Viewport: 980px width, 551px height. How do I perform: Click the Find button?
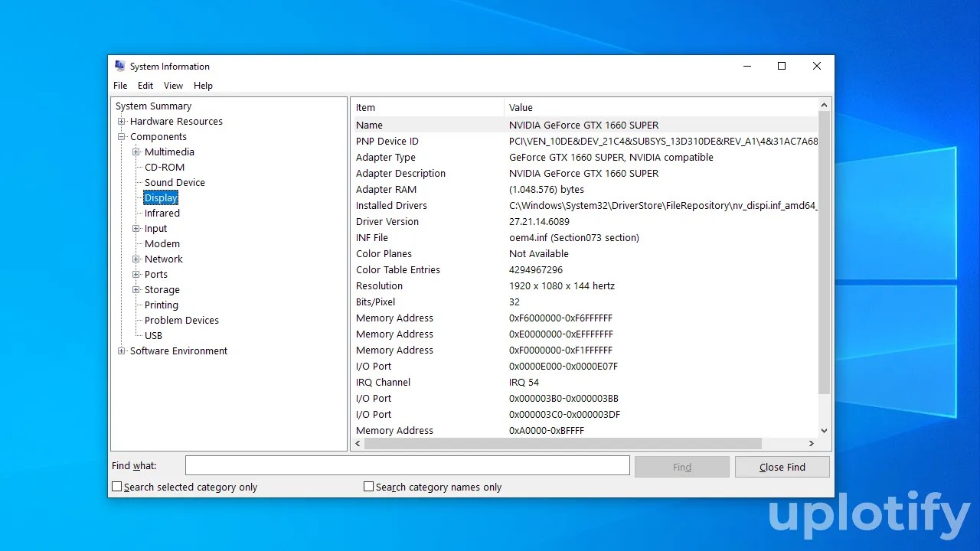682,467
